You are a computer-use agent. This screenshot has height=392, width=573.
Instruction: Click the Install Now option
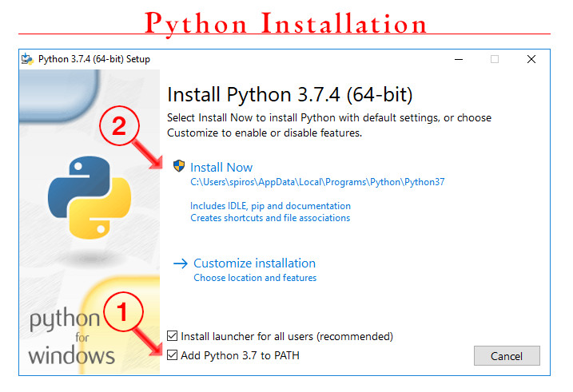pyautogui.click(x=221, y=167)
